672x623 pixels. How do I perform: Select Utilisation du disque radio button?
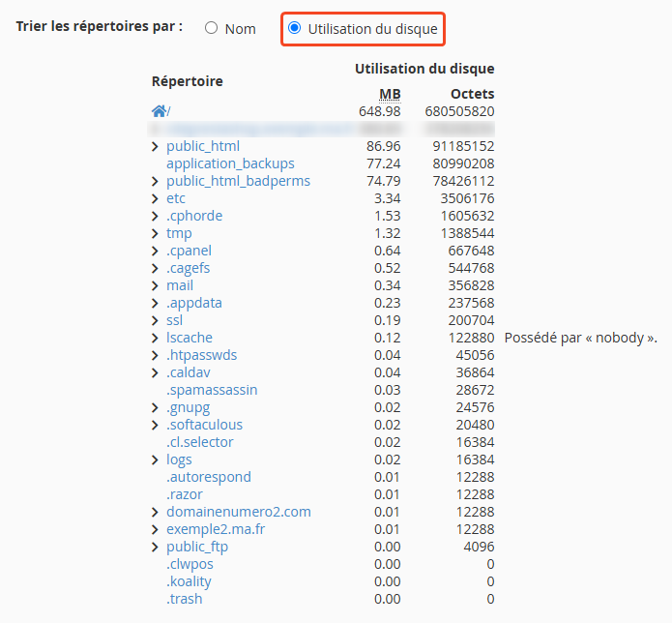coord(295,29)
